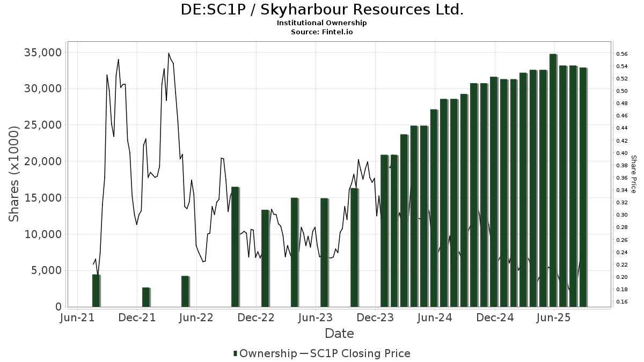
Task: Click the 15,000 label on shares axis
Action: click(x=42, y=198)
